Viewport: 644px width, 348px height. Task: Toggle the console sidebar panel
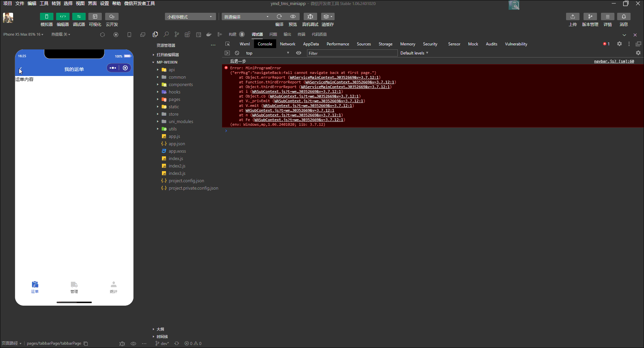[227, 53]
